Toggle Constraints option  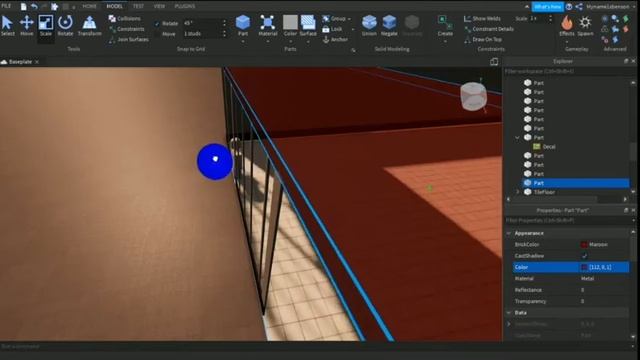coord(127,29)
